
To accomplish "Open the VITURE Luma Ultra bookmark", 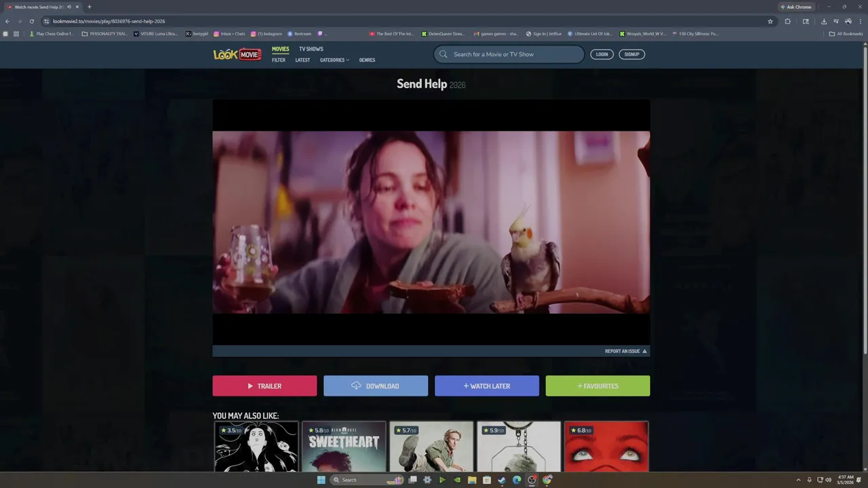I will 156,33.
